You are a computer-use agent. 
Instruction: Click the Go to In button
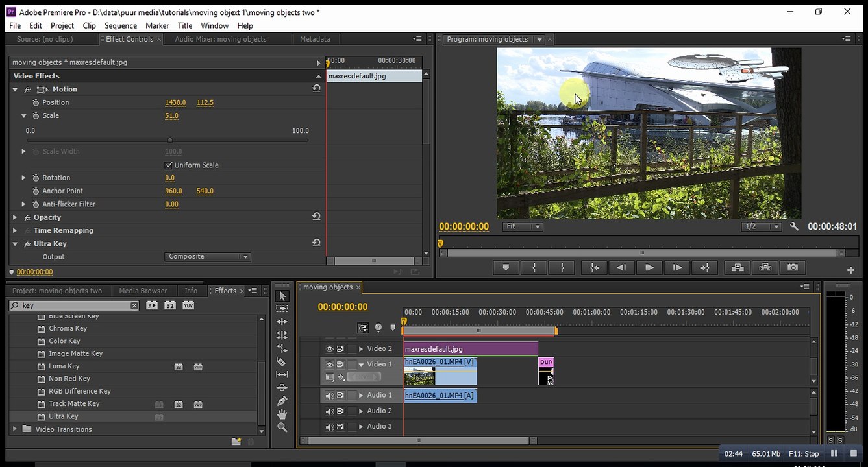tap(594, 267)
